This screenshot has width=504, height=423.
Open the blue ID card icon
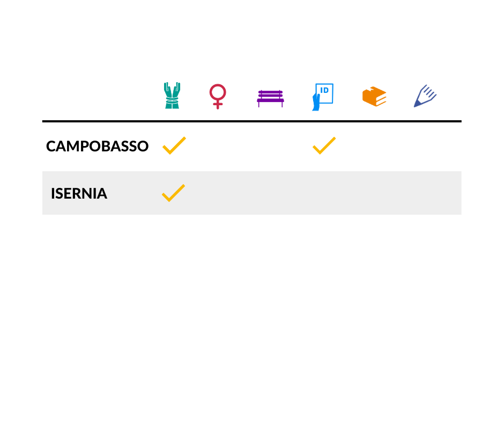coord(323,97)
